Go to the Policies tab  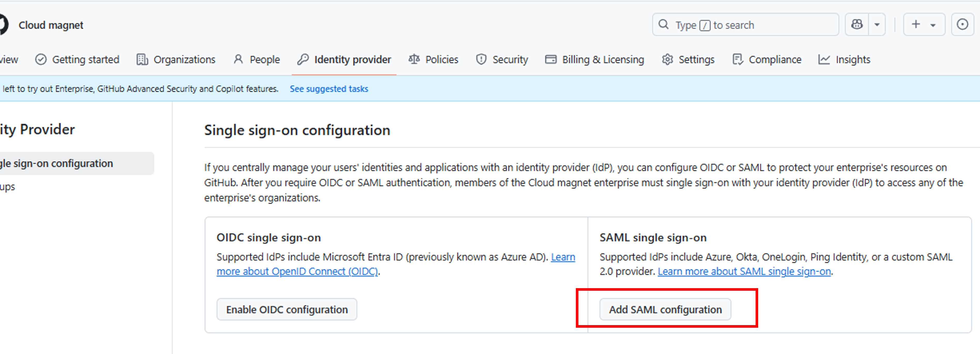pos(433,60)
